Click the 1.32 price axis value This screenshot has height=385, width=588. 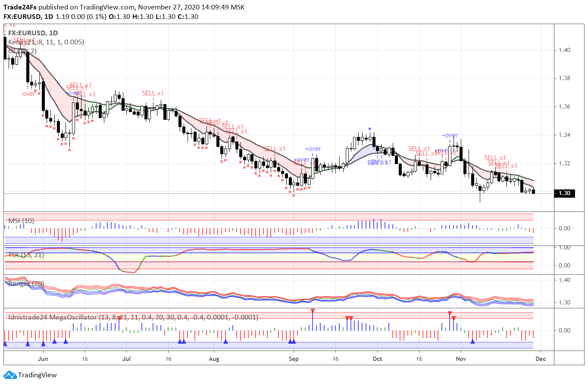coord(565,163)
